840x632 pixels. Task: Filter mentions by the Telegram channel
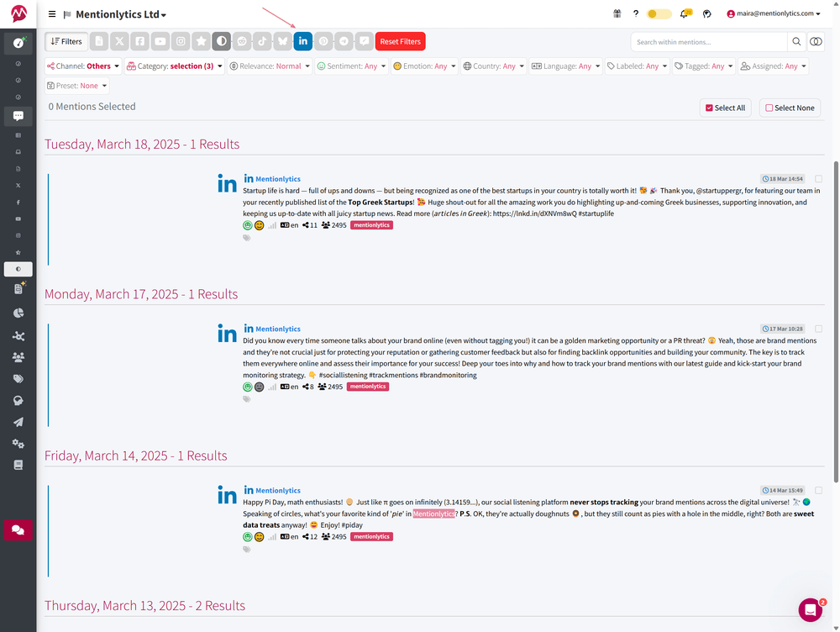344,41
